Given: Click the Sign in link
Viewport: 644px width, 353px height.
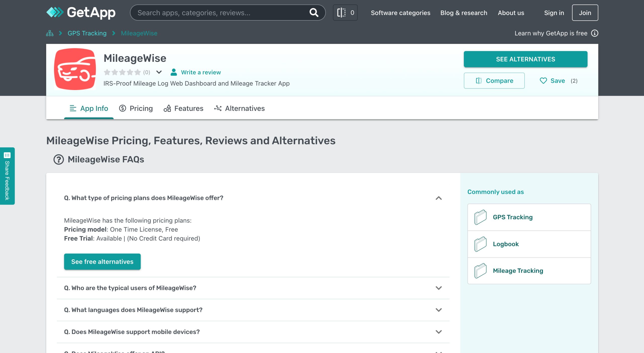Looking at the screenshot, I should [554, 13].
